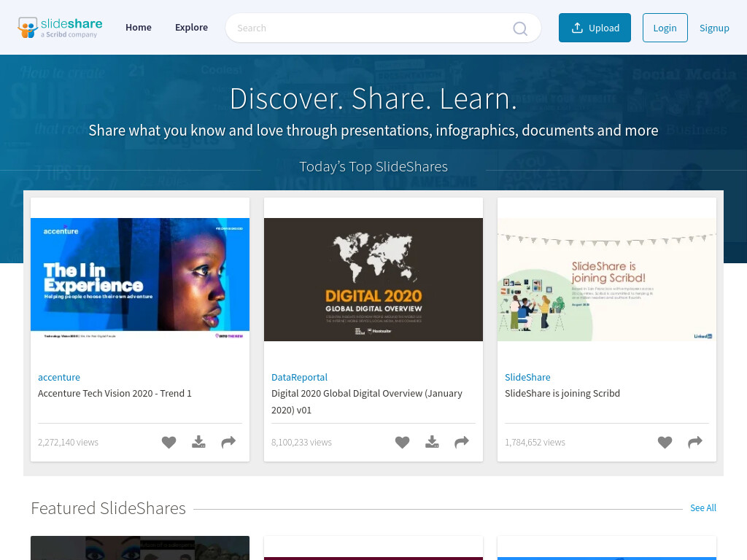747x560 pixels.
Task: Open the accenture author link
Action: tap(59, 377)
